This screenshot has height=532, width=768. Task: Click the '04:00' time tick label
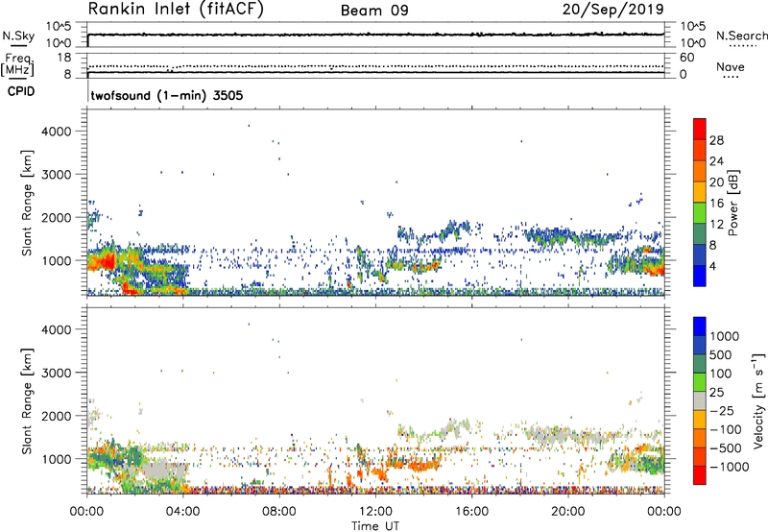pyautogui.click(x=182, y=512)
